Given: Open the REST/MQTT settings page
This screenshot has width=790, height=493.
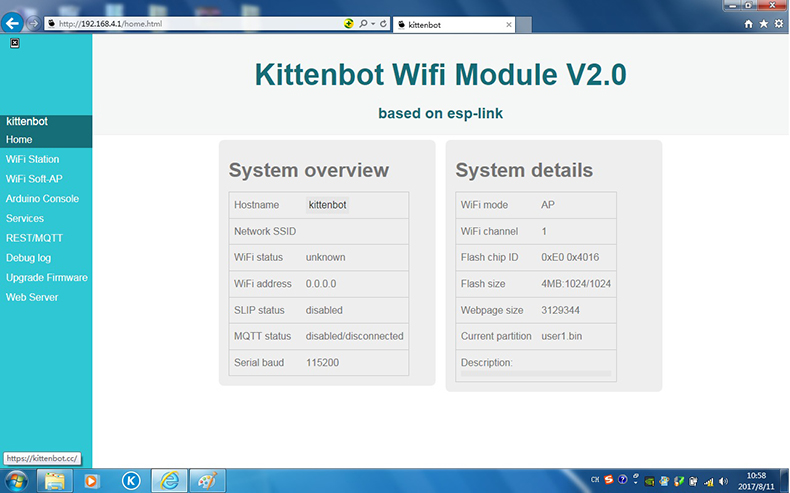Looking at the screenshot, I should click(x=34, y=238).
